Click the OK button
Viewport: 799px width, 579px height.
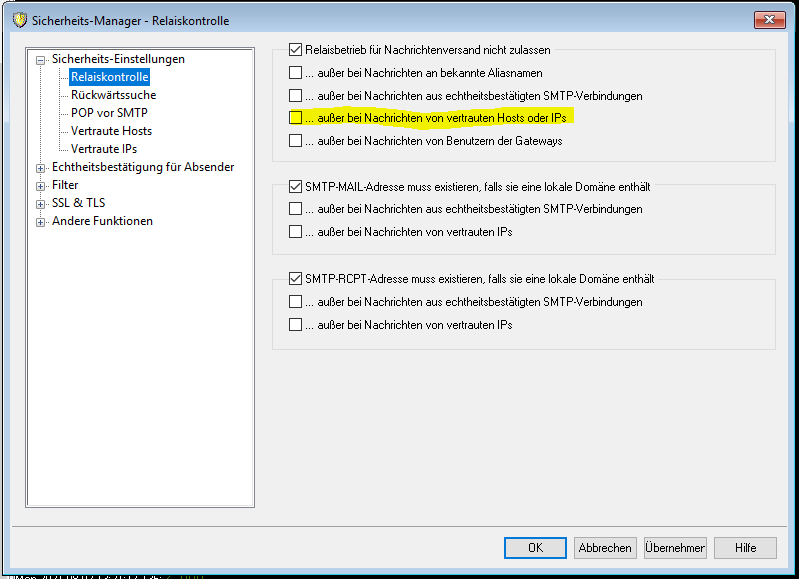(535, 548)
